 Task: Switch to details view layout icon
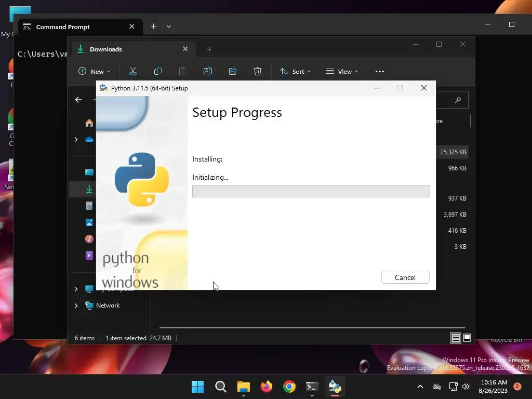tap(456, 338)
